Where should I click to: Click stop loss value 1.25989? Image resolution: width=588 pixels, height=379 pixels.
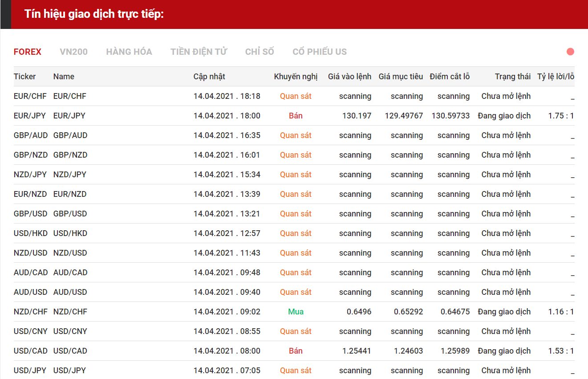click(455, 351)
